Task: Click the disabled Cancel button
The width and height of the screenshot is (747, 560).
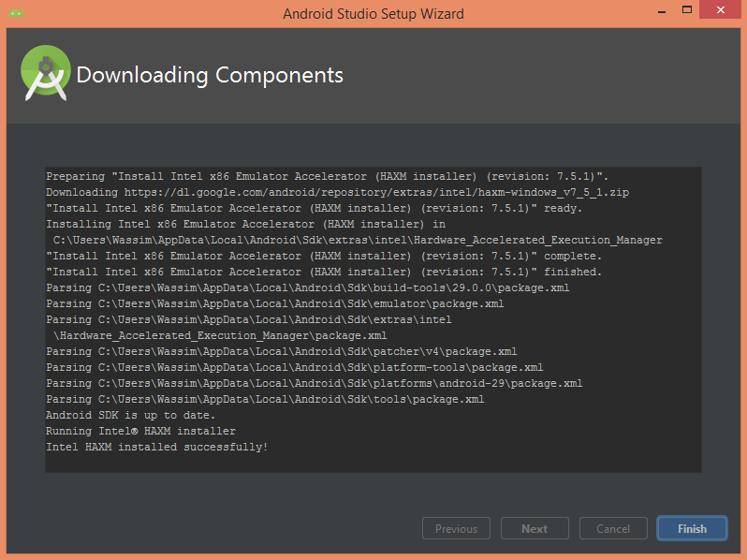Action: [613, 528]
